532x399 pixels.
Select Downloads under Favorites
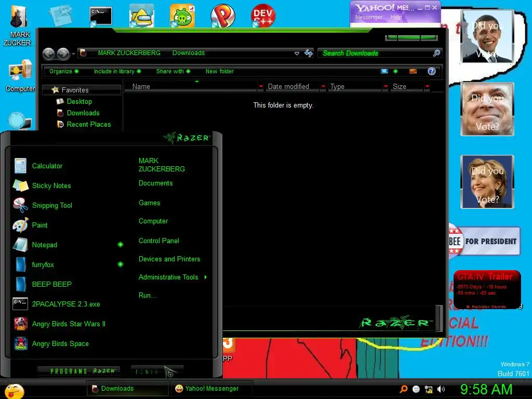coord(83,113)
